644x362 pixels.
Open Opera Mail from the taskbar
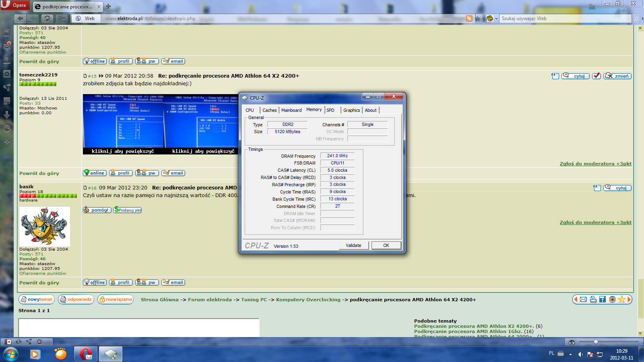click(x=86, y=354)
